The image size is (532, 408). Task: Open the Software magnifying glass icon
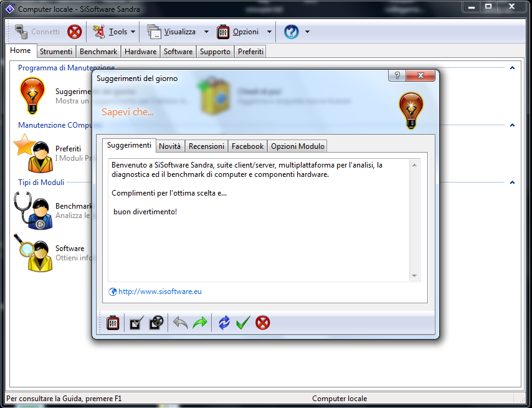[x=34, y=253]
